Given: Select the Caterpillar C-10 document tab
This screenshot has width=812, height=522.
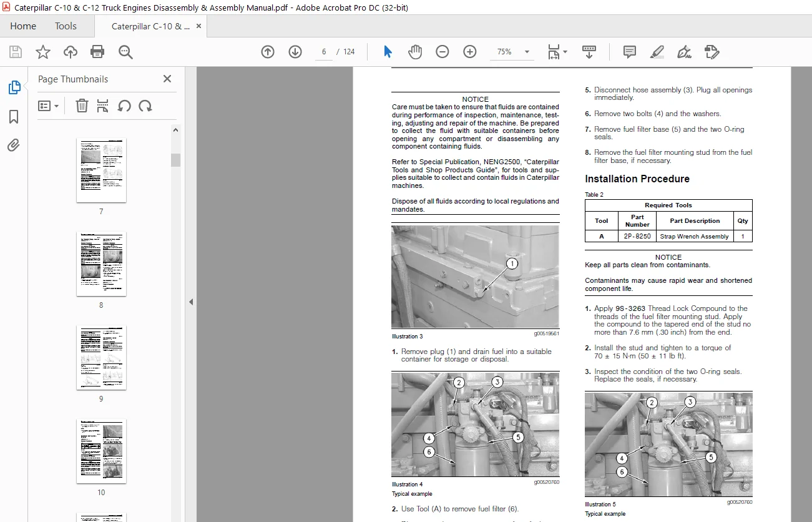Looking at the screenshot, I should click(150, 26).
